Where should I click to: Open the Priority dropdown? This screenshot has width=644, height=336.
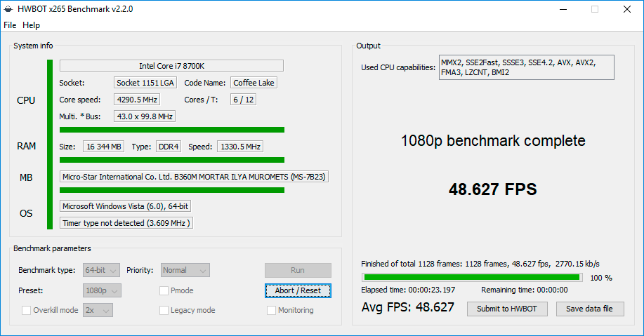pyautogui.click(x=185, y=270)
